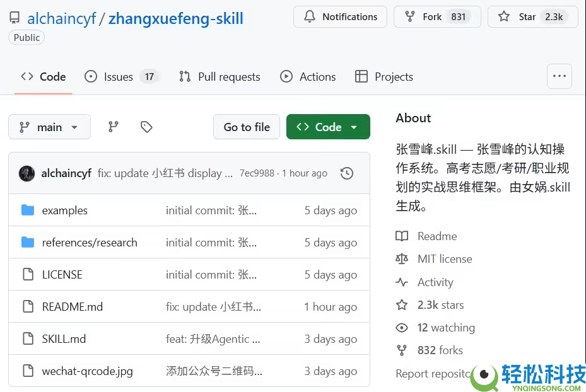Open the 832 forks link
The image size is (586, 392).
pos(440,350)
